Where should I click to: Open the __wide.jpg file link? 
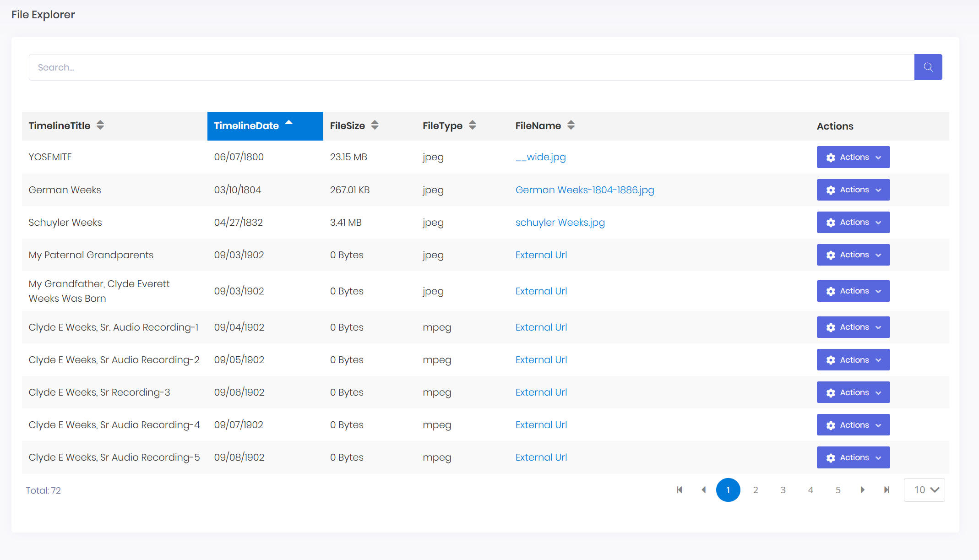pyautogui.click(x=541, y=157)
